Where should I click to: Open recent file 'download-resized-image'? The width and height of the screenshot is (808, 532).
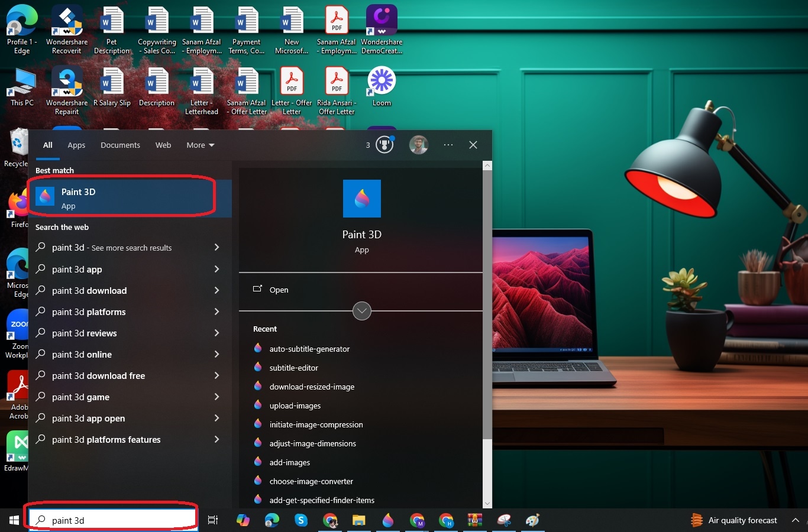(312, 387)
